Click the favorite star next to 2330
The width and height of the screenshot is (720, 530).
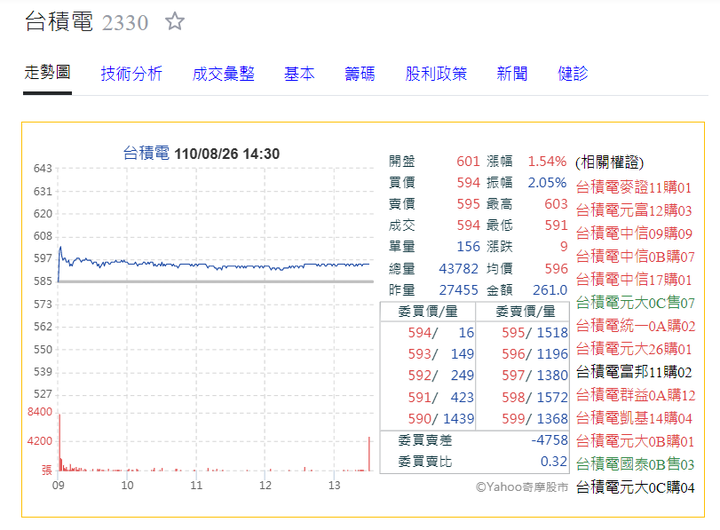point(174,22)
